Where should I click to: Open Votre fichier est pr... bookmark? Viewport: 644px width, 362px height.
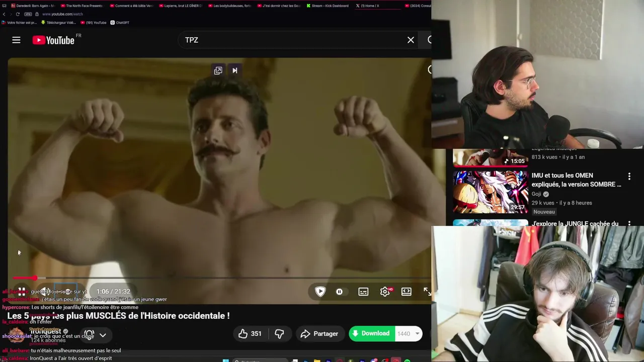point(20,23)
